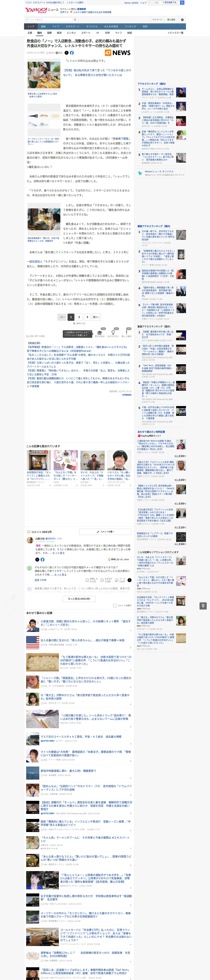
Task: Select the トップ tab
Action: [31, 27]
